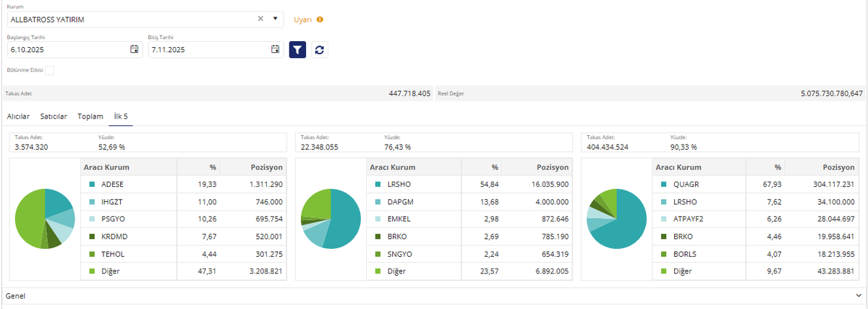This screenshot has width=868, height=309.
Task: Open the Kurum dropdown arrow
Action: click(x=276, y=19)
